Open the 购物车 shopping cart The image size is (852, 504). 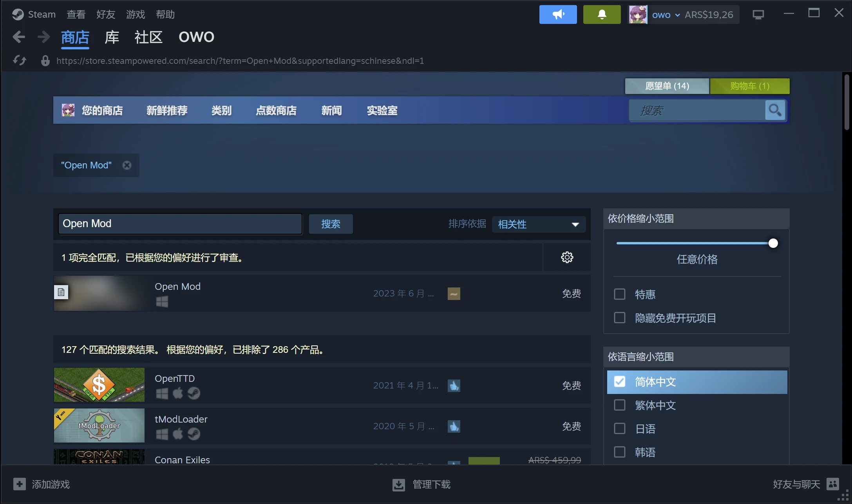click(x=749, y=86)
